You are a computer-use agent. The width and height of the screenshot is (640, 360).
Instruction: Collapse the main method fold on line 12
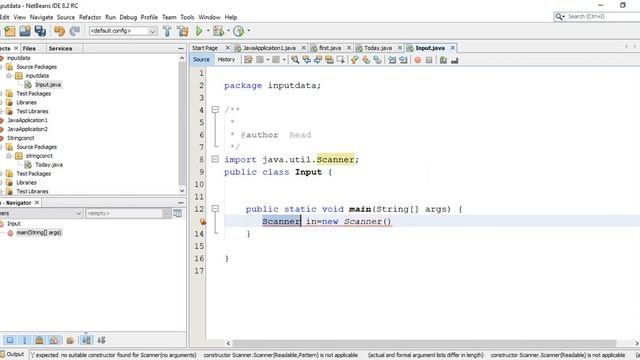(215, 209)
